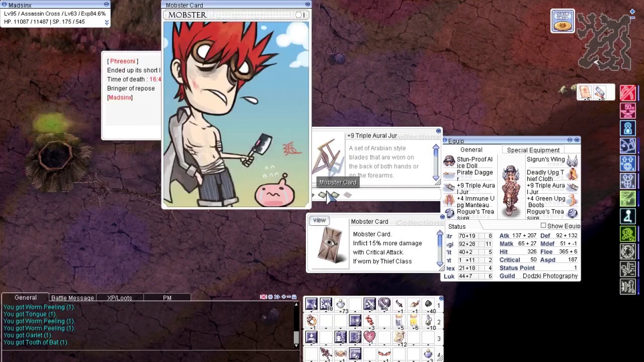Screen dimensions: 644x362
Task: Click the blue person silhouette buff icon
Action: point(627,128)
